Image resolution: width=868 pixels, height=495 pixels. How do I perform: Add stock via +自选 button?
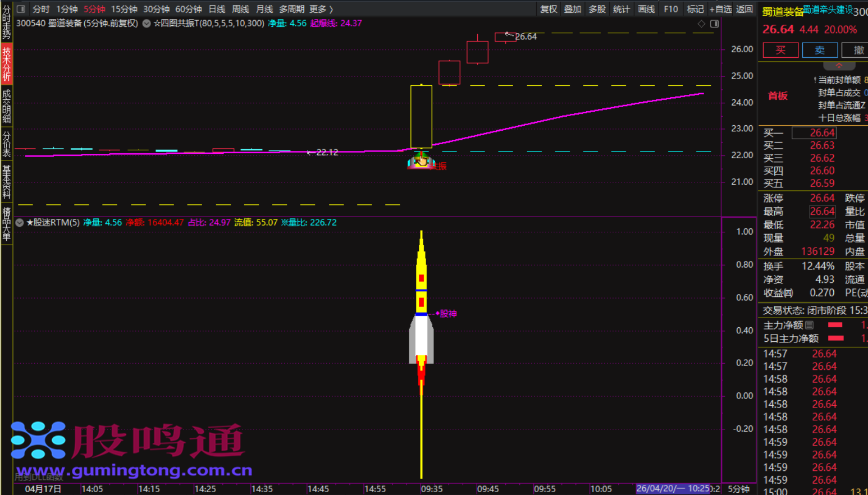pyautogui.click(x=720, y=9)
